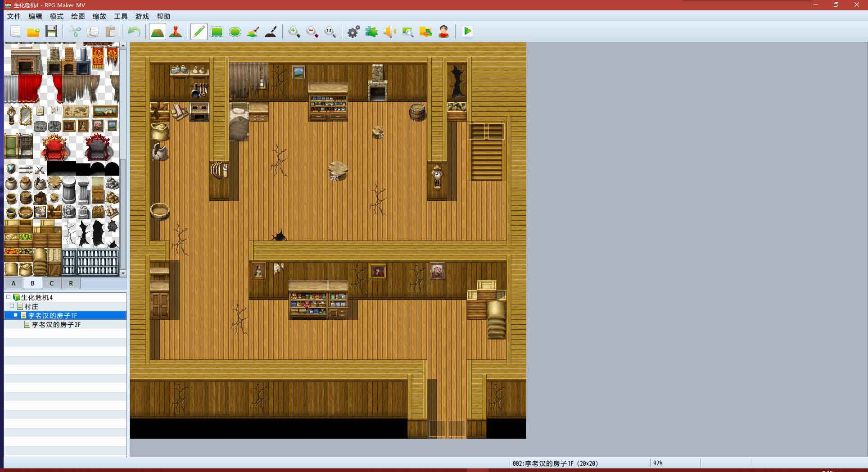
Task: Collapse the 村庄 map tree node
Action: point(12,306)
